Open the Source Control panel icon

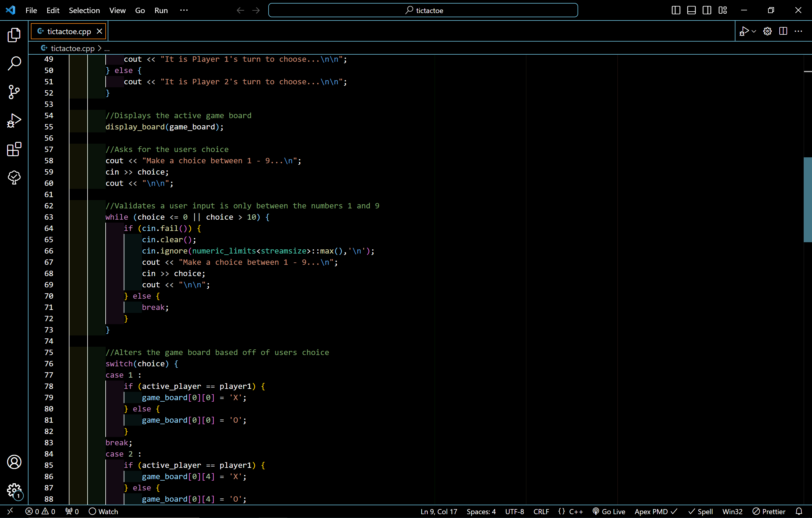click(x=14, y=92)
